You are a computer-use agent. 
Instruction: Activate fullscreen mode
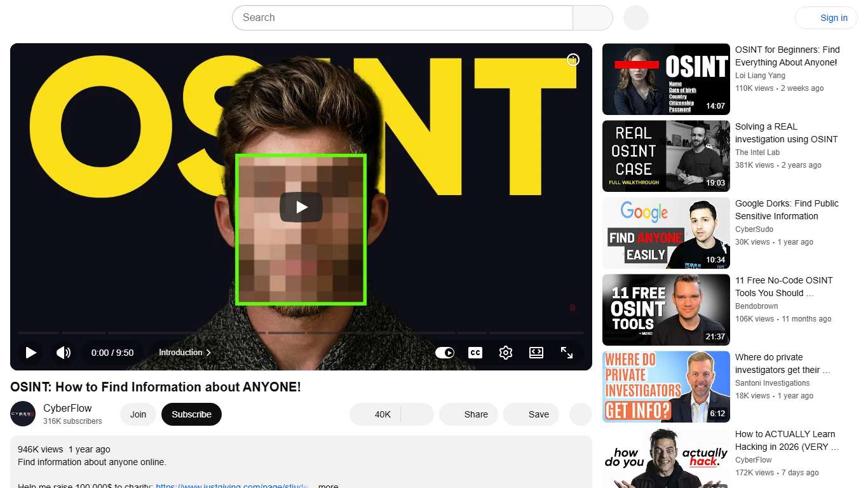click(566, 353)
